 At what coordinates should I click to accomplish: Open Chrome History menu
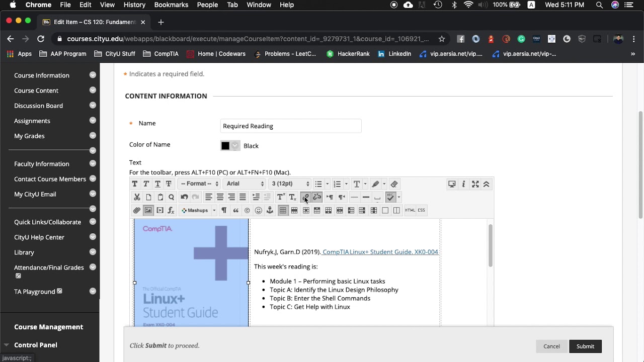coord(134,5)
